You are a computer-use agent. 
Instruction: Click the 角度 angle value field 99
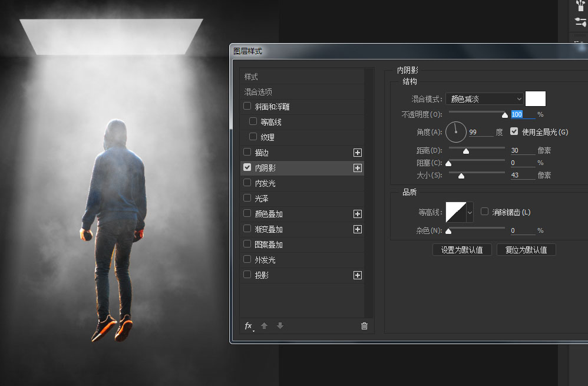[x=481, y=132]
